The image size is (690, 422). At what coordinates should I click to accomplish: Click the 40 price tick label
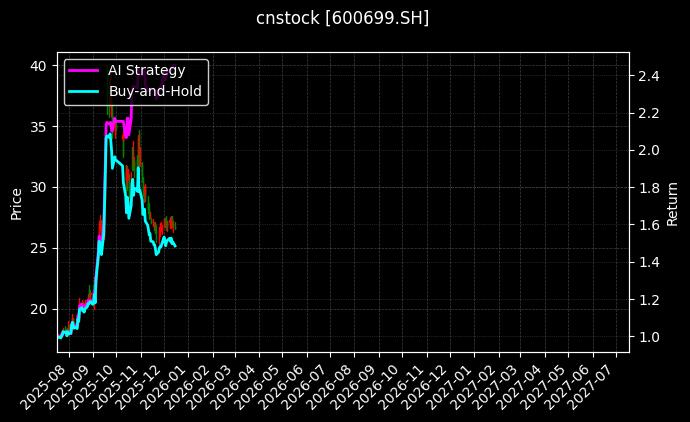(x=37, y=66)
